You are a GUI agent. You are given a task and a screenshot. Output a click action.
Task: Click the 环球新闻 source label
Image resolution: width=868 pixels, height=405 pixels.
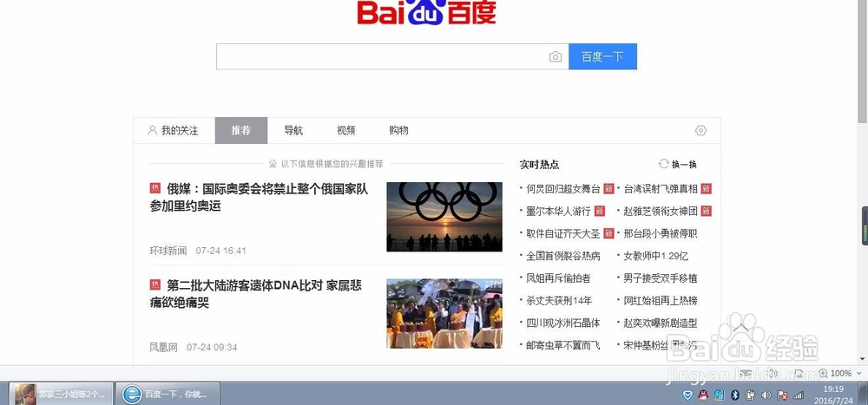point(168,251)
